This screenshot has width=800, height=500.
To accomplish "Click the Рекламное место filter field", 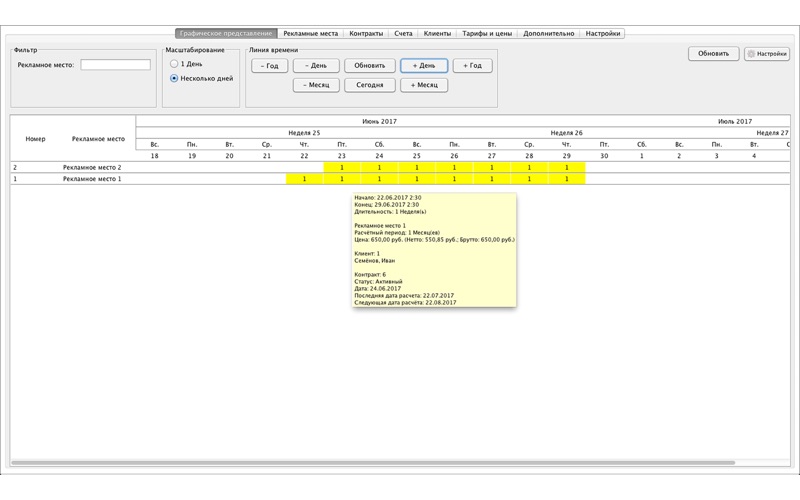I will coord(115,65).
